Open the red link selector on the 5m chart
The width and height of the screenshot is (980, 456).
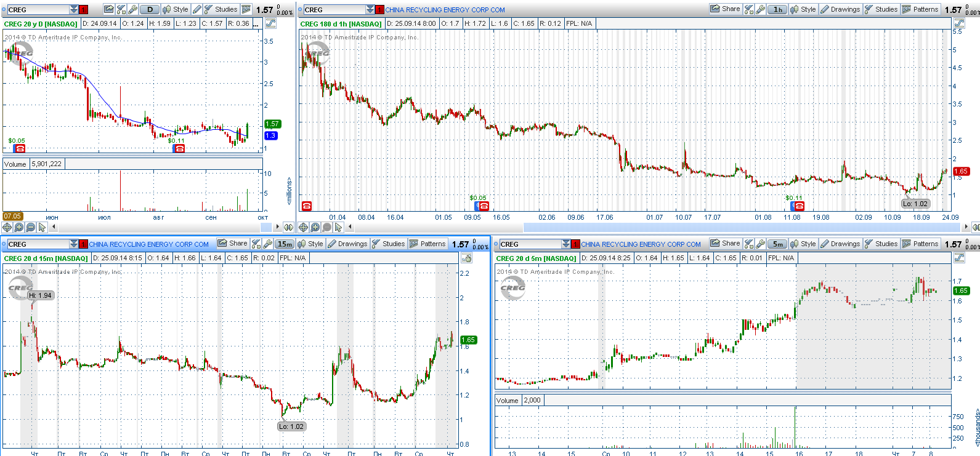[x=575, y=244]
